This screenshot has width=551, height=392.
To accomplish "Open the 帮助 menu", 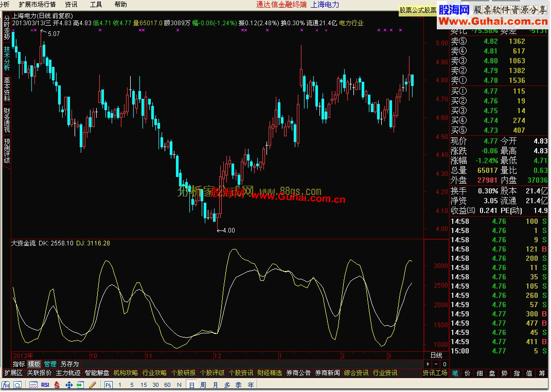I will (120, 4).
